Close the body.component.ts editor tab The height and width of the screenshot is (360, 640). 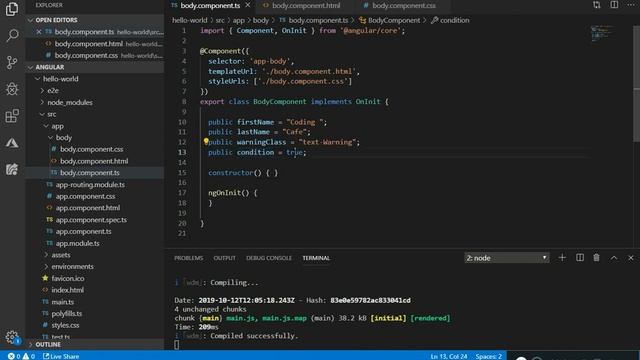pos(248,5)
